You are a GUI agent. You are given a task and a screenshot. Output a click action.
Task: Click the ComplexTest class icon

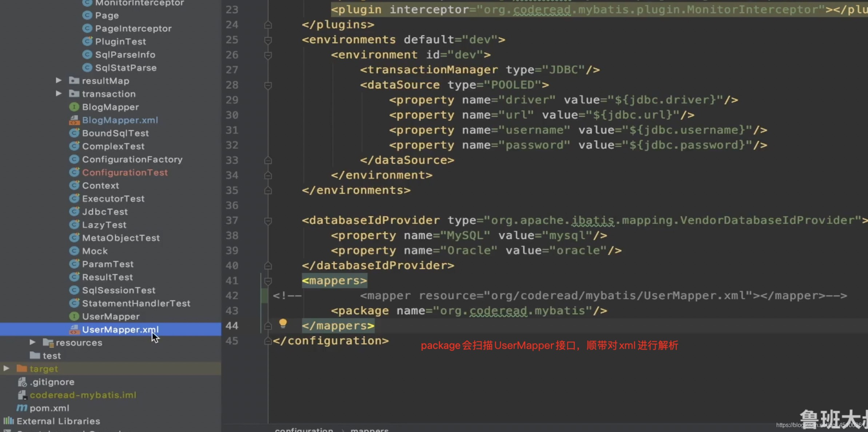point(74,146)
